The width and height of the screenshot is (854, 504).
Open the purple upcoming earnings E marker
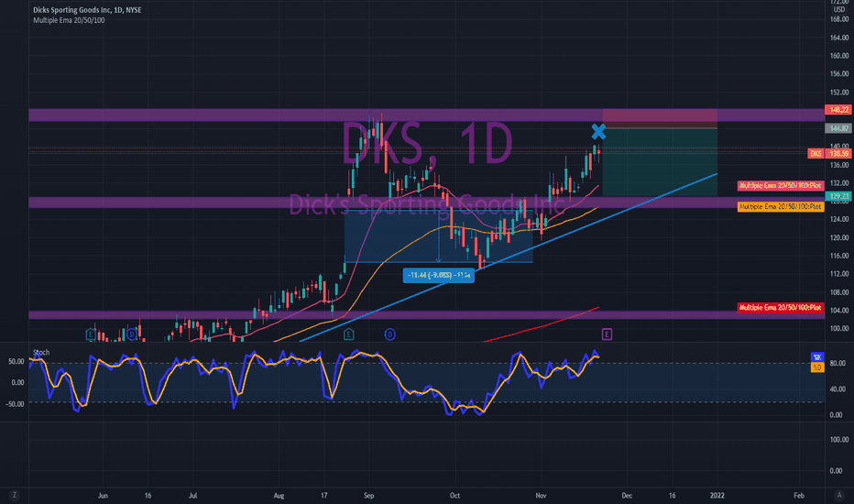[x=607, y=334]
